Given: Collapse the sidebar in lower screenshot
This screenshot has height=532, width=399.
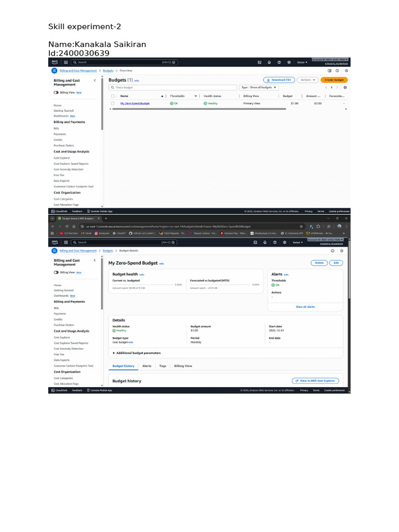Looking at the screenshot, I should pos(95,260).
